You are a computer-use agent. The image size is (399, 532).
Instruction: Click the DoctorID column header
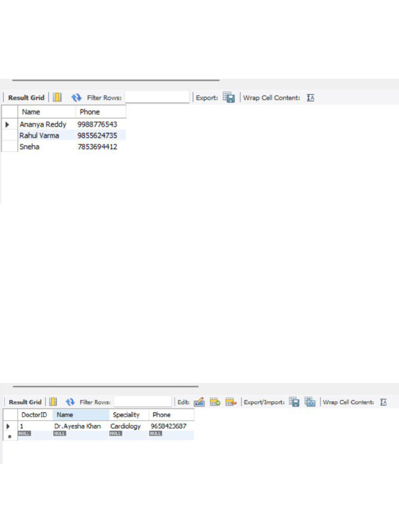click(x=35, y=415)
